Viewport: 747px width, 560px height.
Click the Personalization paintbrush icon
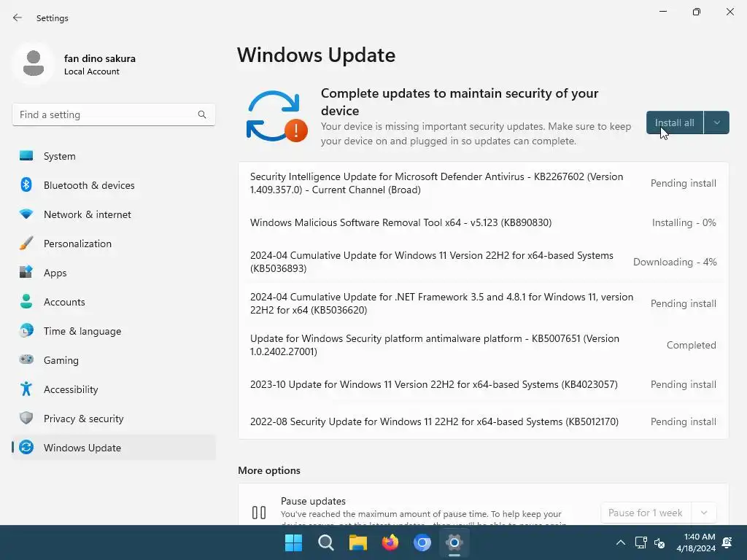tap(26, 244)
